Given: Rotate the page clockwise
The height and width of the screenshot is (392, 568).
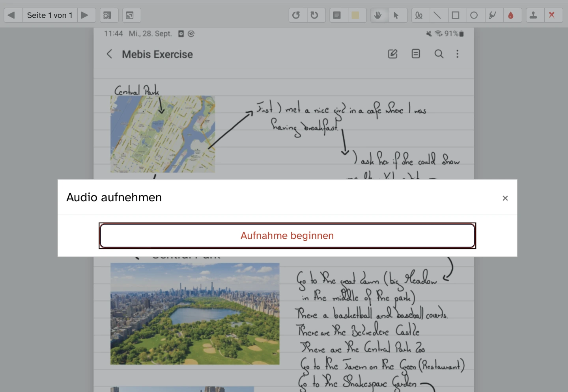Looking at the screenshot, I should tap(314, 15).
